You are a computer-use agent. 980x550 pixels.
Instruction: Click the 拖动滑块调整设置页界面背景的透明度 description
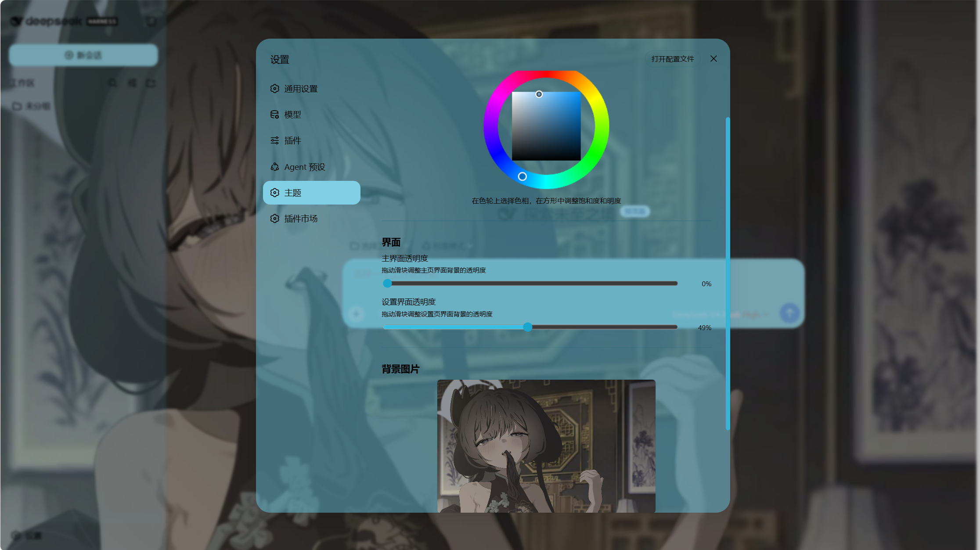pyautogui.click(x=437, y=314)
